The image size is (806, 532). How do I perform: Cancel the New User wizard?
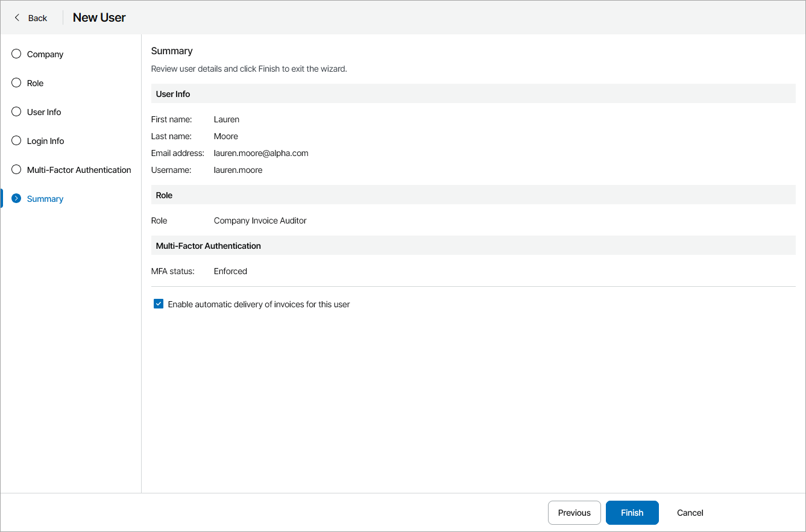(690, 513)
